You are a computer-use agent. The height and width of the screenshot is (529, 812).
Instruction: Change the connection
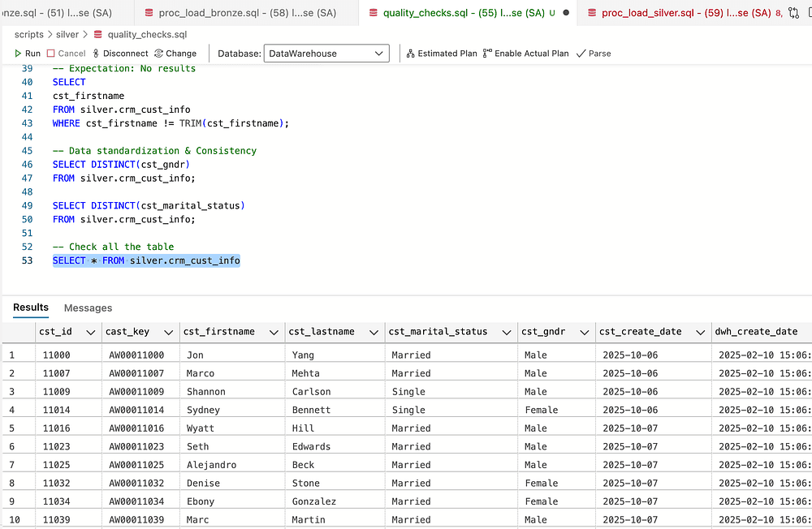(x=175, y=54)
